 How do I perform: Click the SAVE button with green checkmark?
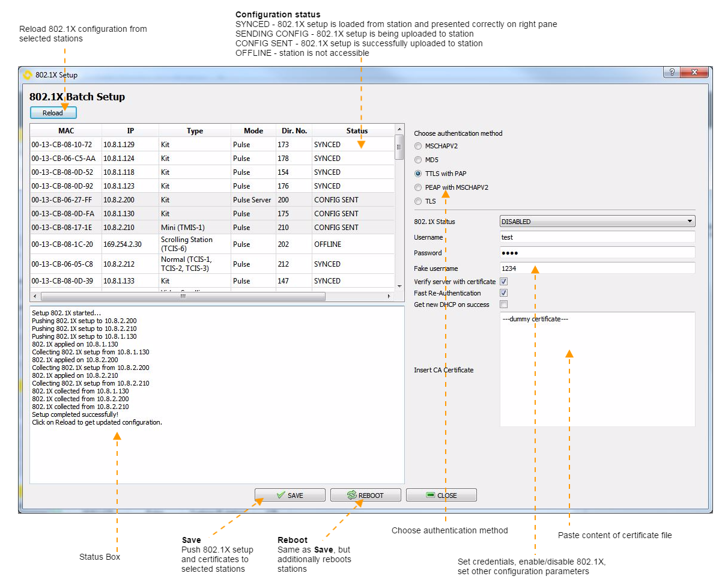290,496
